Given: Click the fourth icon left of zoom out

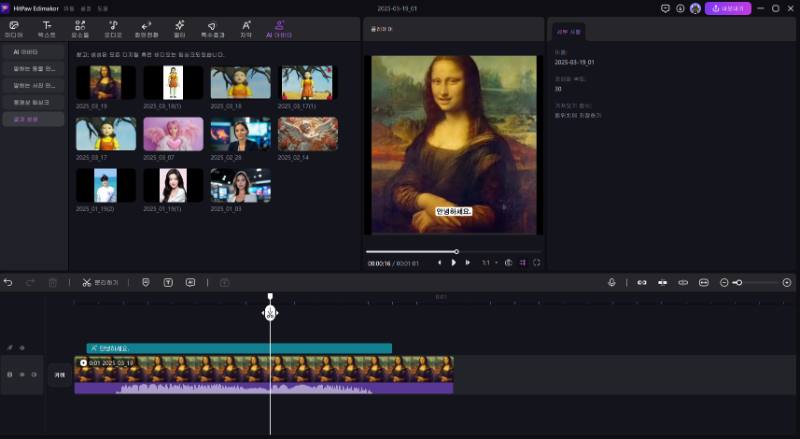Looking at the screenshot, I should click(704, 282).
